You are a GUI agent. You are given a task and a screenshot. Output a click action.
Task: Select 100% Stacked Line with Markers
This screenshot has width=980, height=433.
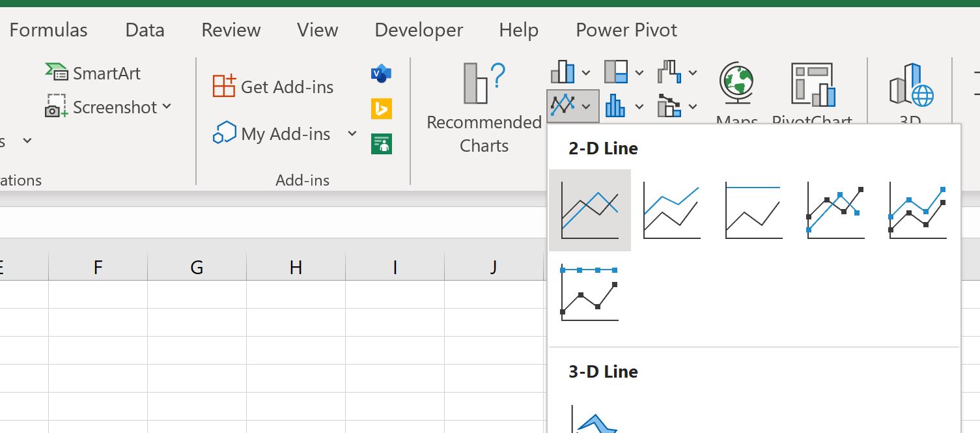589,293
